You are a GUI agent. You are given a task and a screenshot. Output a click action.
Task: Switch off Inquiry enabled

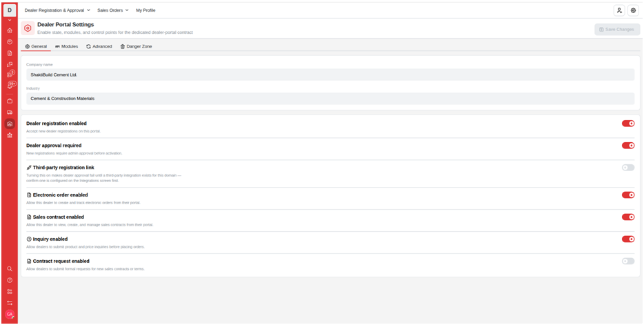[x=628, y=239]
